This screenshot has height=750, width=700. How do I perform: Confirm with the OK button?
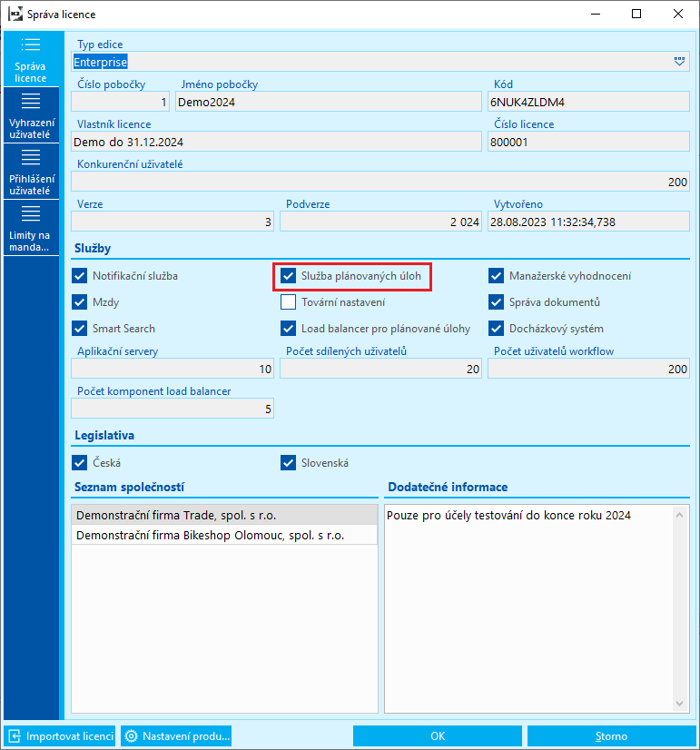coord(438,736)
